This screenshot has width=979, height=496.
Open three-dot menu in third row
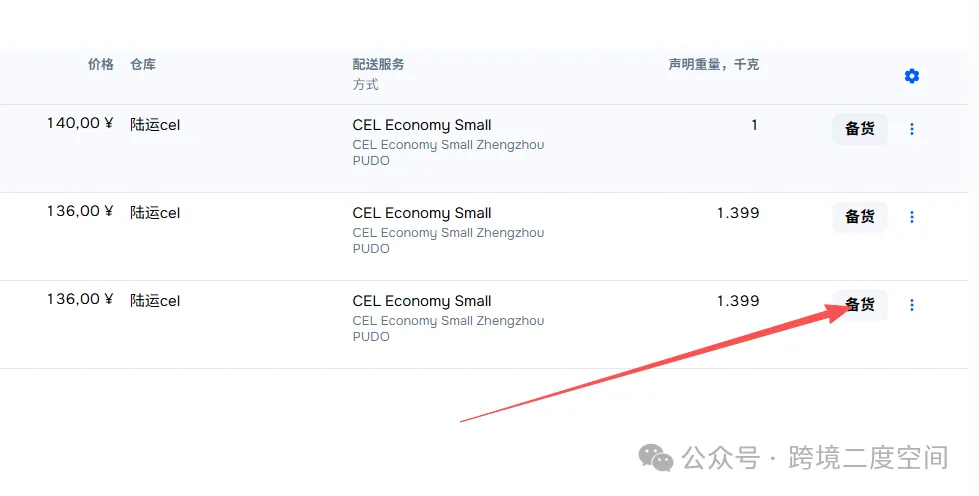tap(912, 305)
